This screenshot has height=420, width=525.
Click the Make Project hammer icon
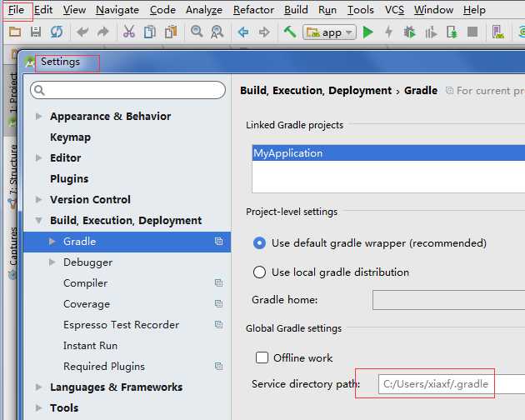point(290,32)
